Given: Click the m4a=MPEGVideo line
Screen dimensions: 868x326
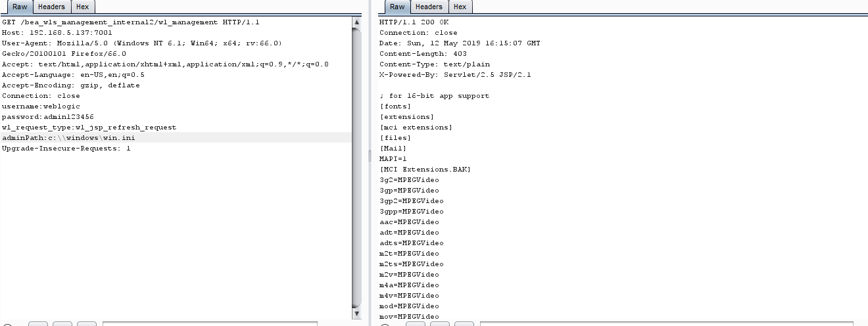Looking at the screenshot, I should [409, 285].
